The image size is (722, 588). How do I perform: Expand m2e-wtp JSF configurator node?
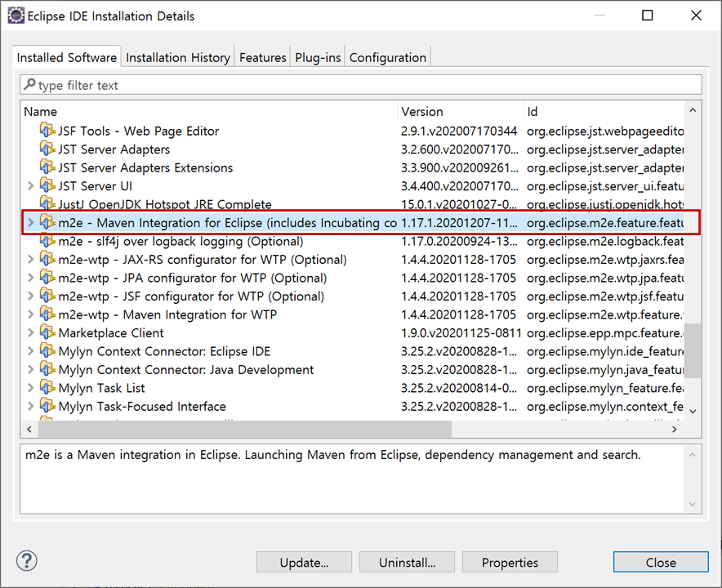[x=30, y=296]
